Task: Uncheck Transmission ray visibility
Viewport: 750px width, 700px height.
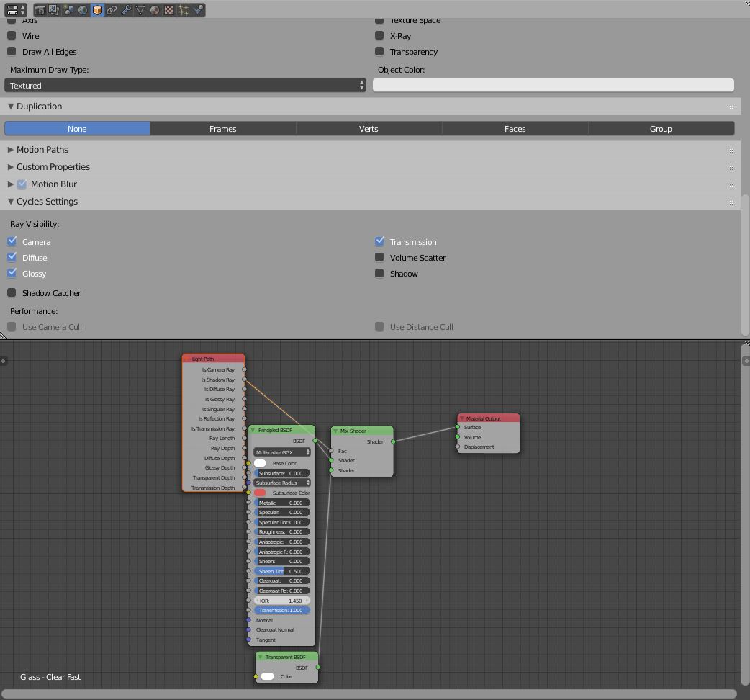Action: (379, 241)
